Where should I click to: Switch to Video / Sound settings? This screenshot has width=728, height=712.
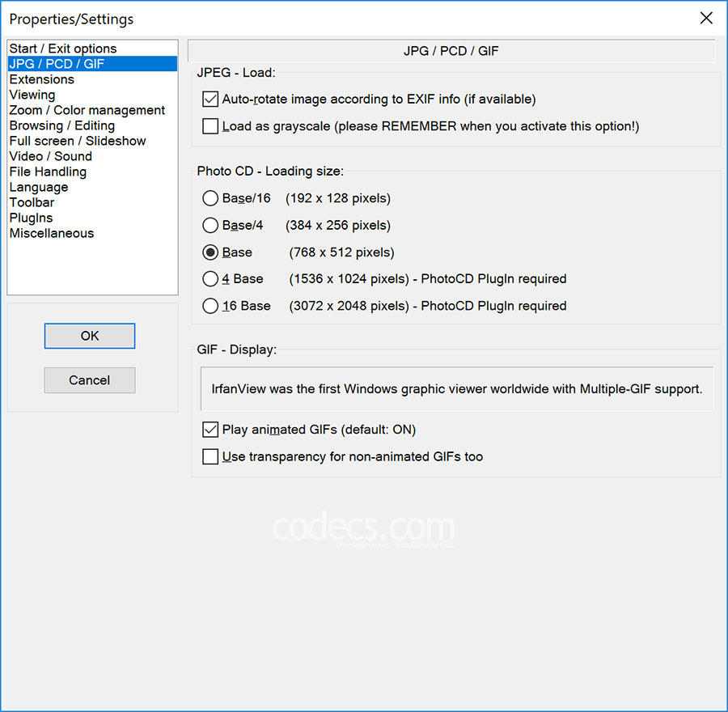(x=51, y=156)
